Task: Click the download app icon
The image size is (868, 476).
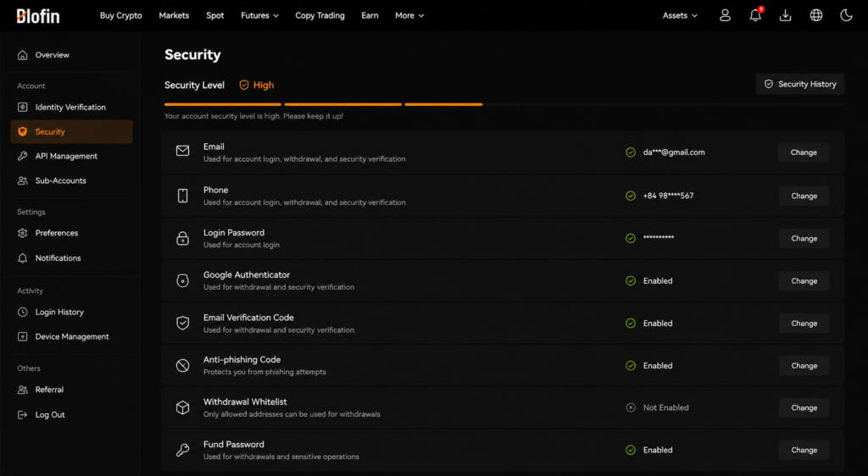Action: [x=785, y=15]
